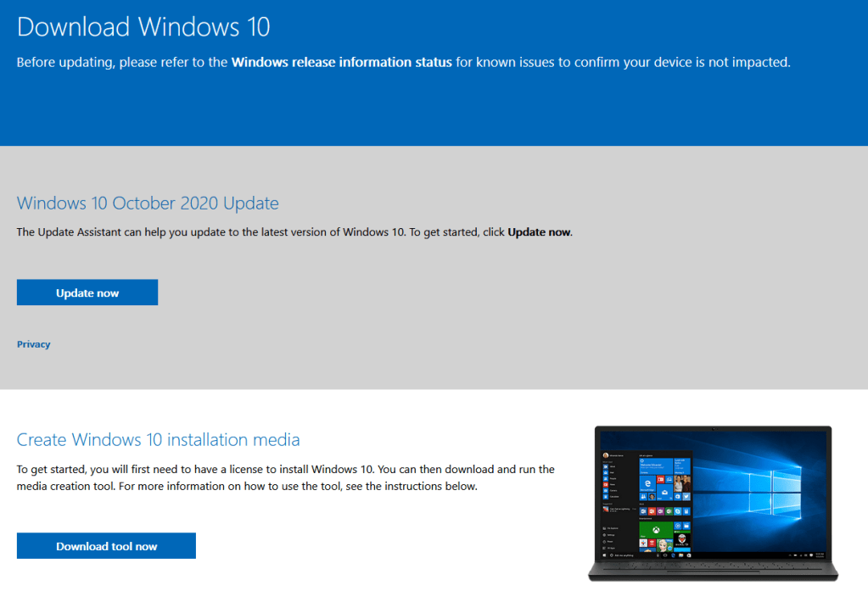The width and height of the screenshot is (868, 591).
Task: Click the "Update now" button
Action: point(87,292)
